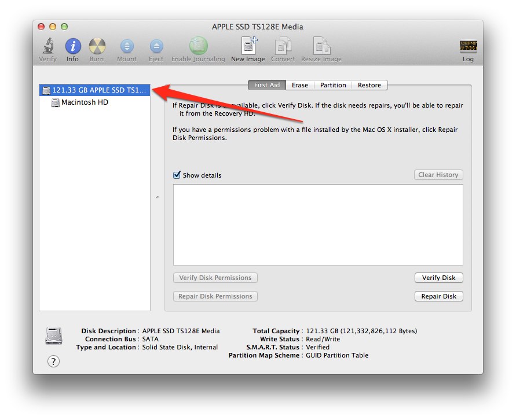516x420 pixels.
Task: Click the yellow minimize window button
Action: click(53, 27)
